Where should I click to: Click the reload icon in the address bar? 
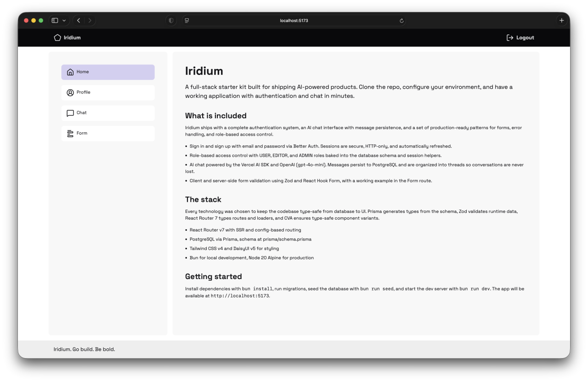401,20
